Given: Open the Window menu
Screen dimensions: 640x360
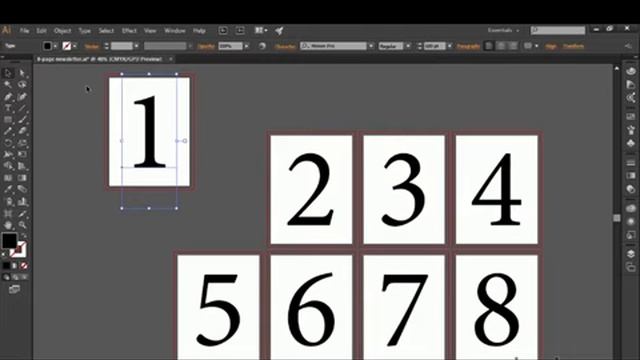Looking at the screenshot, I should (x=175, y=31).
